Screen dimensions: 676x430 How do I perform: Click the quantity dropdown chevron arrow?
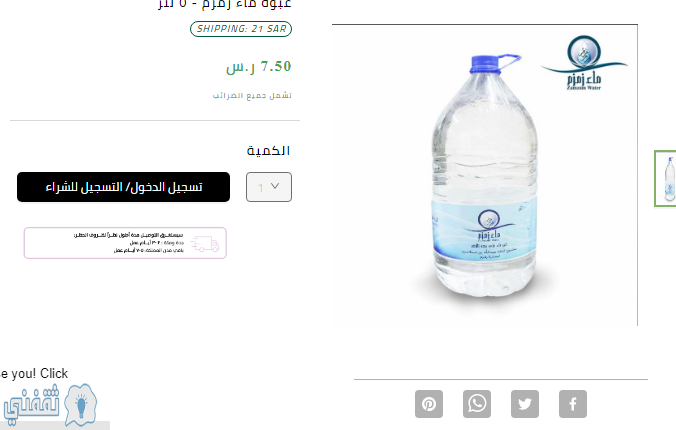click(x=275, y=186)
